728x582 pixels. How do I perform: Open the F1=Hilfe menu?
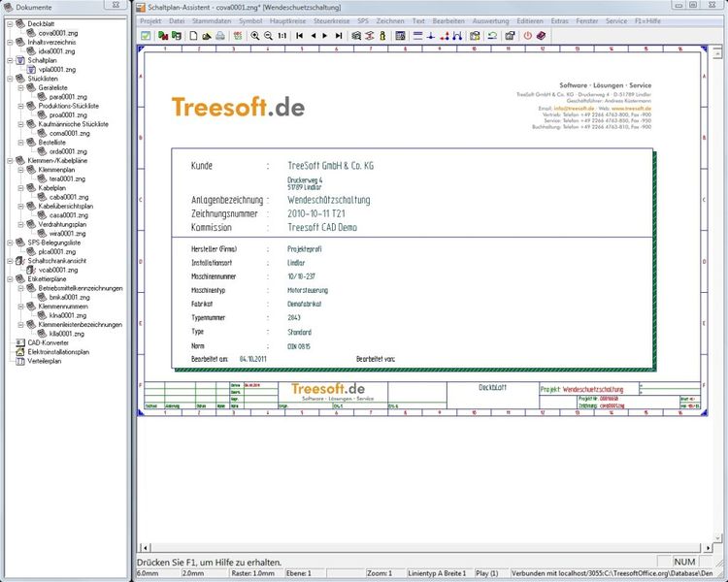[x=647, y=21]
